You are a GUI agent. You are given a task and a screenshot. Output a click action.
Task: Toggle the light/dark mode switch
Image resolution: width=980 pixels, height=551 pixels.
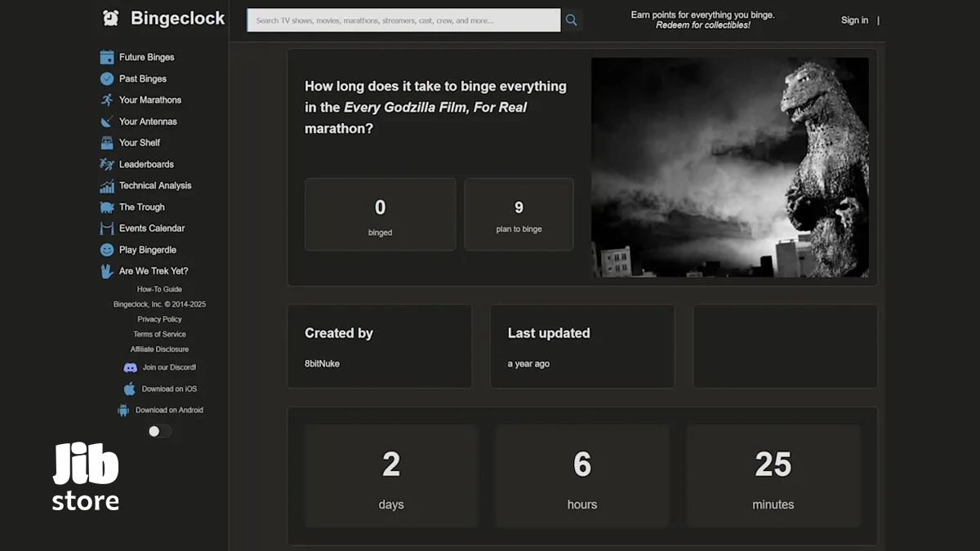click(x=159, y=431)
